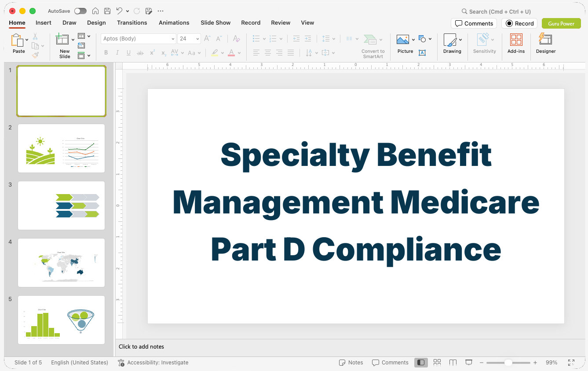Toggle Bold formatting

(106, 53)
